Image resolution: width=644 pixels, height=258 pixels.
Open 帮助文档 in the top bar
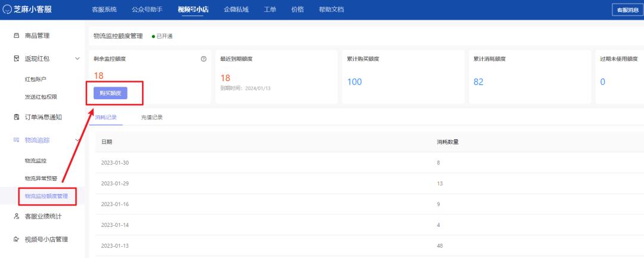331,10
